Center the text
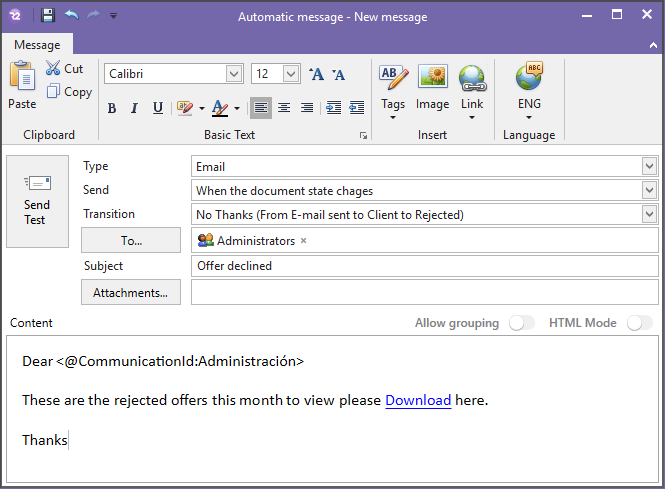This screenshot has height=489, width=665. pos(284,108)
